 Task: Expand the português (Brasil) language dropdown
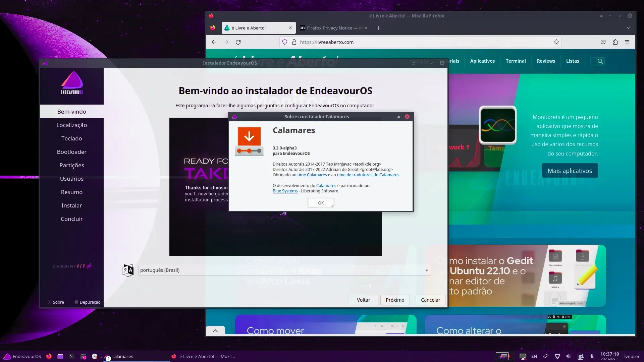tap(284, 270)
